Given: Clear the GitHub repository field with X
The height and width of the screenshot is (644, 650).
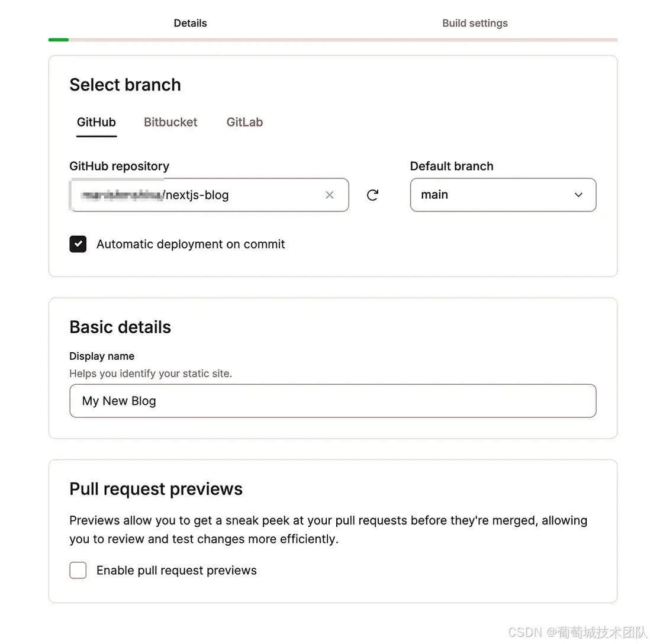Looking at the screenshot, I should point(330,195).
